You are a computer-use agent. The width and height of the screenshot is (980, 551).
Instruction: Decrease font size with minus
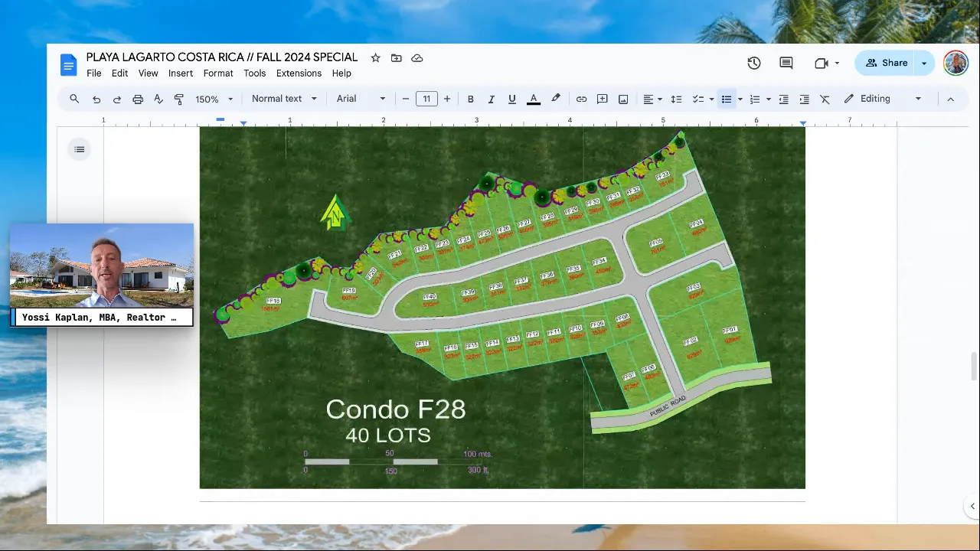[406, 99]
